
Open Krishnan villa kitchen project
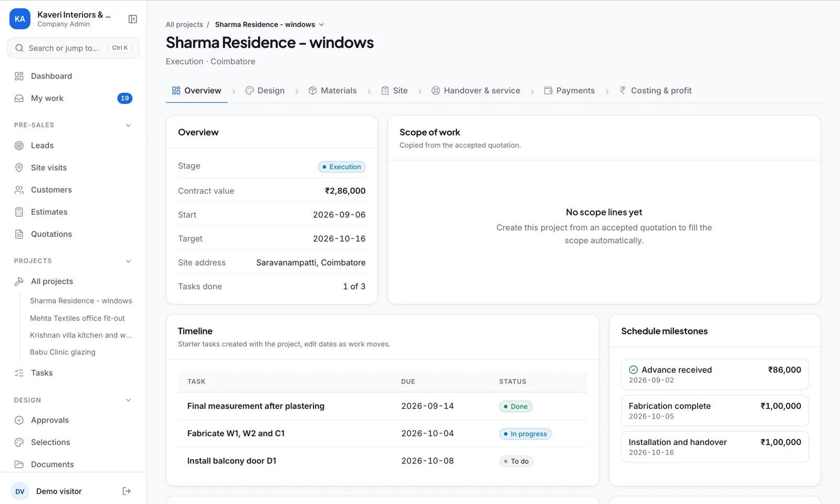point(81,335)
